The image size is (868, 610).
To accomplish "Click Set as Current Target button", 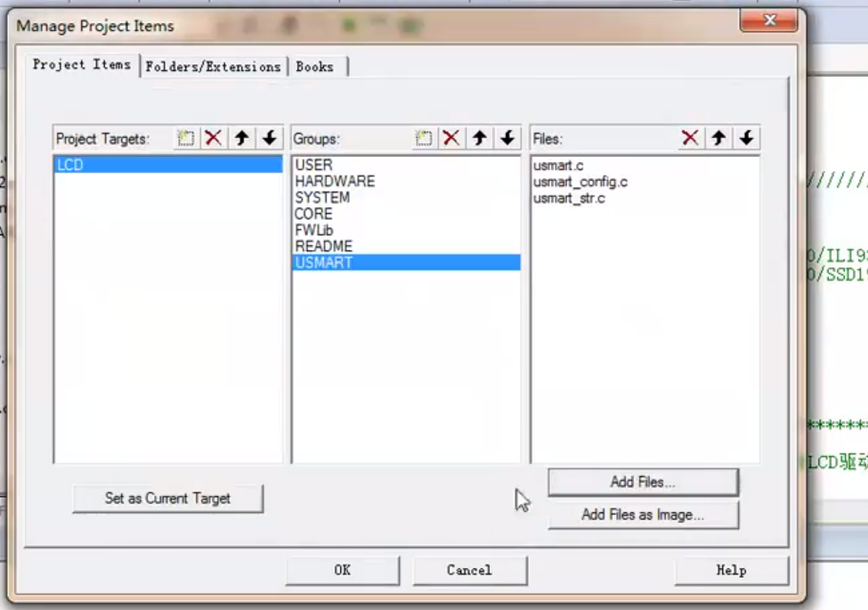I will 167,498.
